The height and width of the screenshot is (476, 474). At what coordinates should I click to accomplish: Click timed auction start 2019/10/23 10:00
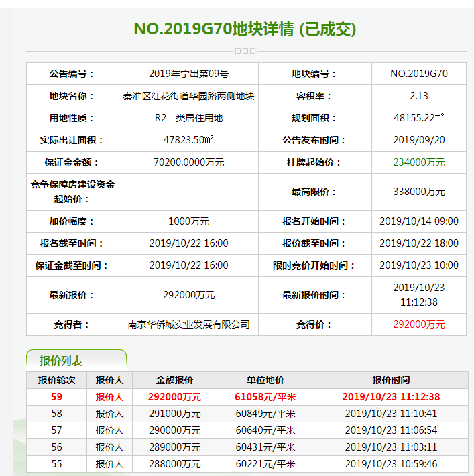[x=419, y=265]
